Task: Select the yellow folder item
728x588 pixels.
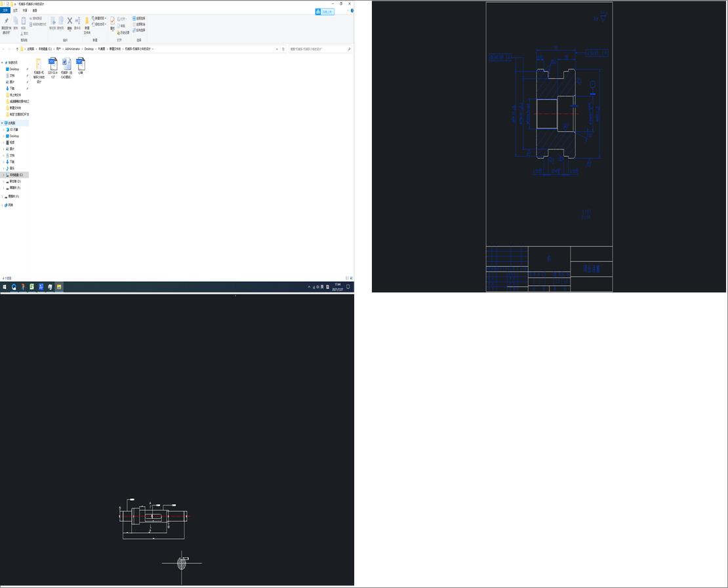Action: tap(39, 70)
